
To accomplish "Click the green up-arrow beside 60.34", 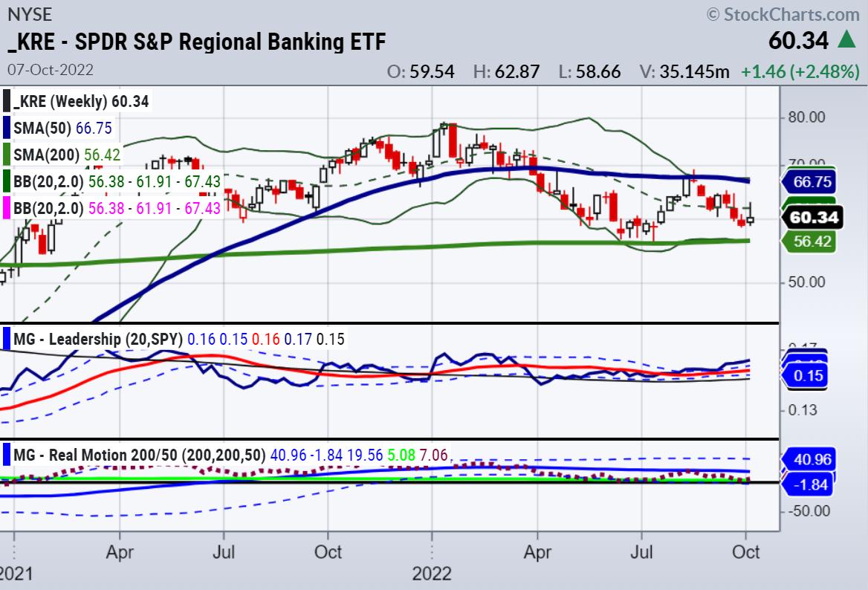I will 846,40.
